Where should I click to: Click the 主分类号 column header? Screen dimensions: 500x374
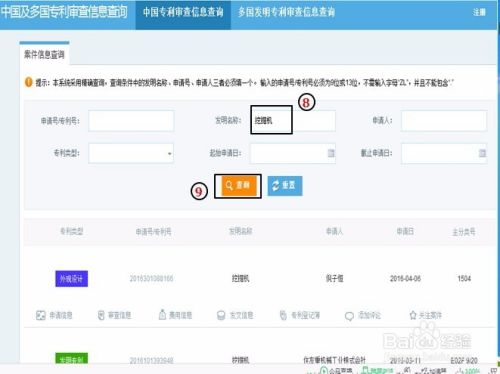tap(464, 232)
